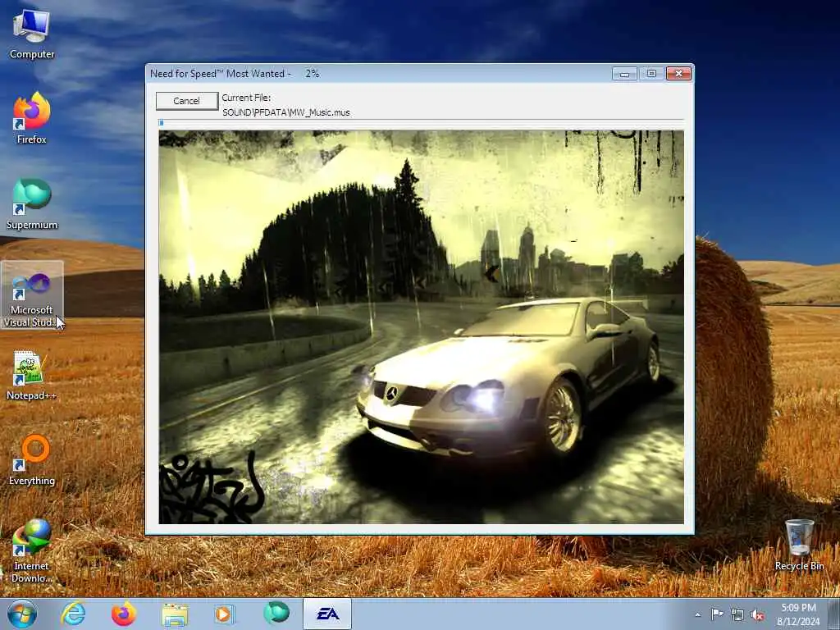
Task: Click the Show desktop strip
Action: click(x=835, y=614)
